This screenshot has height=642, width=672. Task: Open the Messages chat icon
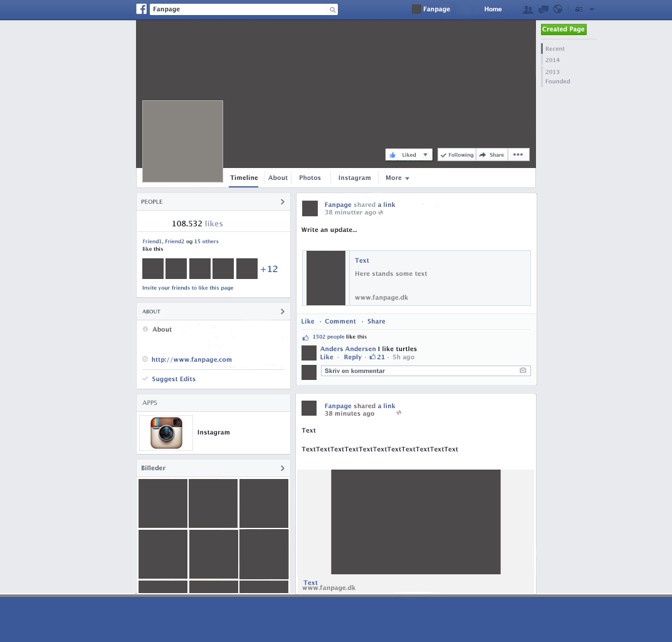pyautogui.click(x=543, y=9)
